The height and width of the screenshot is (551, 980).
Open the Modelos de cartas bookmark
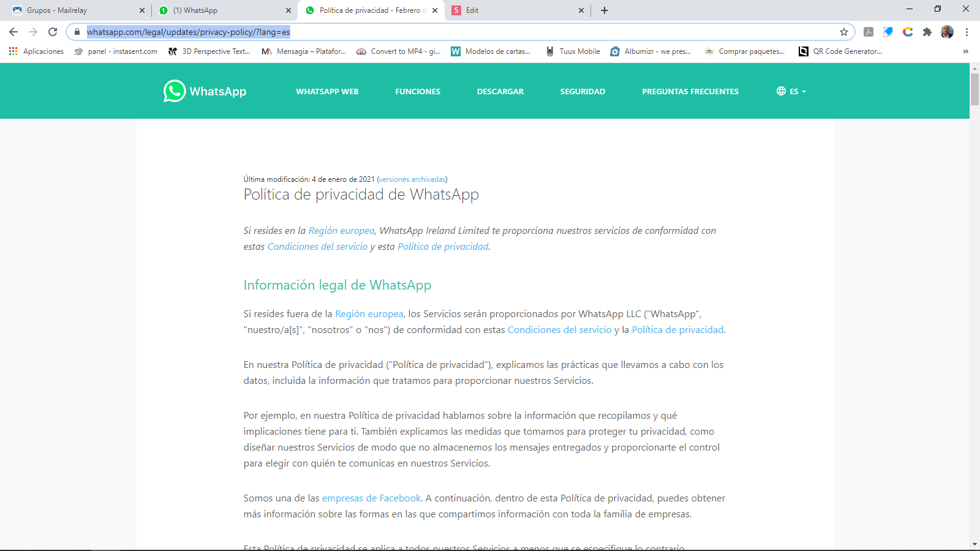[x=491, y=51]
